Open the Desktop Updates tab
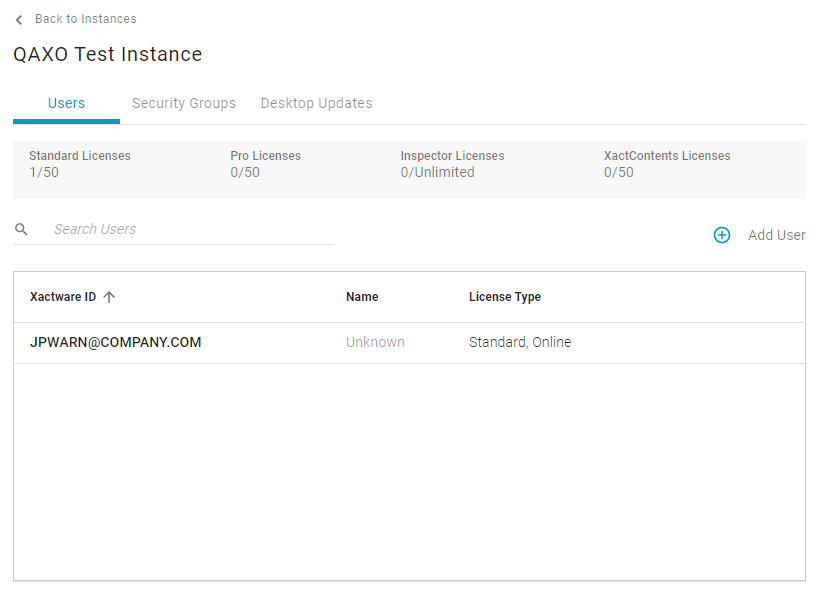 pyautogui.click(x=316, y=103)
